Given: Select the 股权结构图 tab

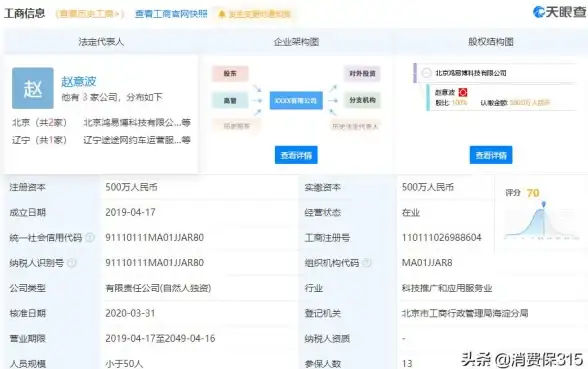Looking at the screenshot, I should pyautogui.click(x=490, y=42).
